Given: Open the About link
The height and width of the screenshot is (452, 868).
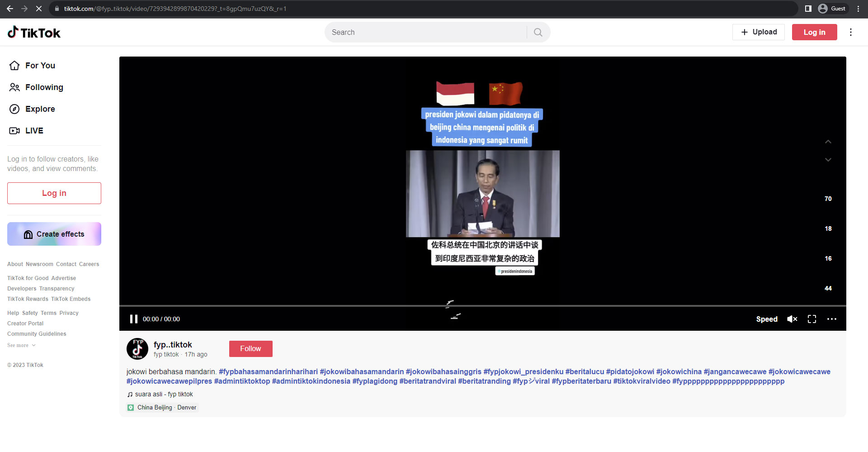Looking at the screenshot, I should point(15,264).
